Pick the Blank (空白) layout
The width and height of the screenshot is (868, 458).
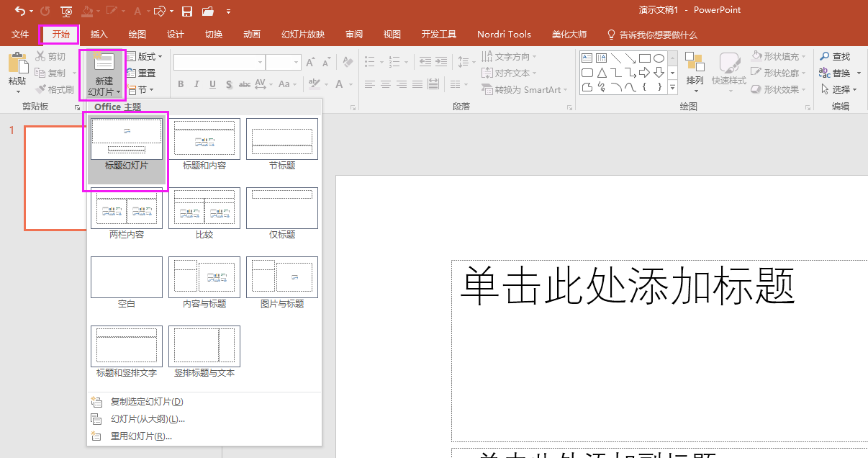127,283
